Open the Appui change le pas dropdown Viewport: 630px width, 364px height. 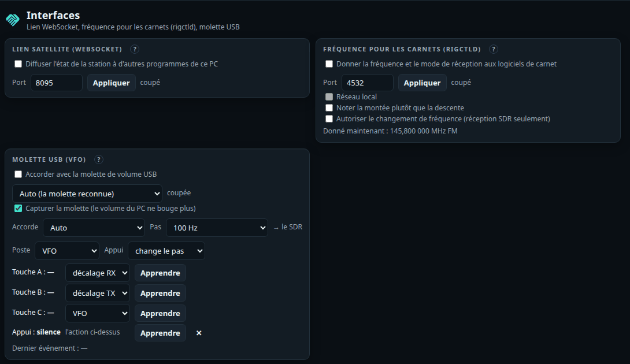coord(166,251)
